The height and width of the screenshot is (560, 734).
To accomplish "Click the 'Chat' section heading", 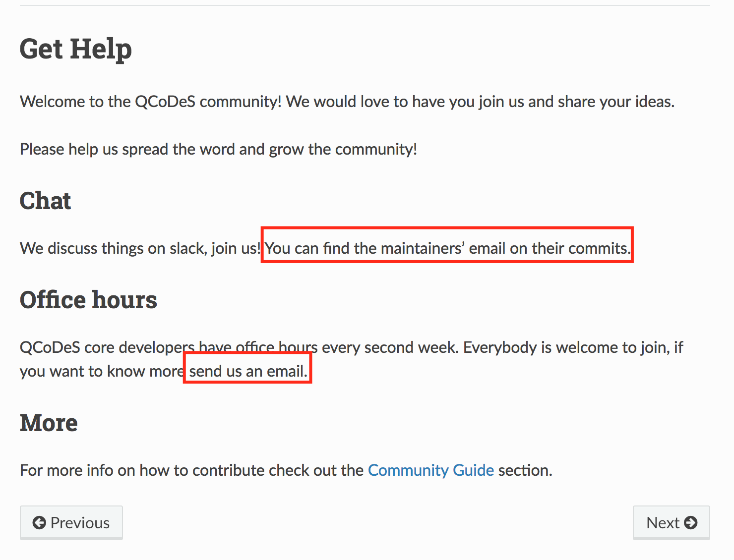I will (45, 201).
